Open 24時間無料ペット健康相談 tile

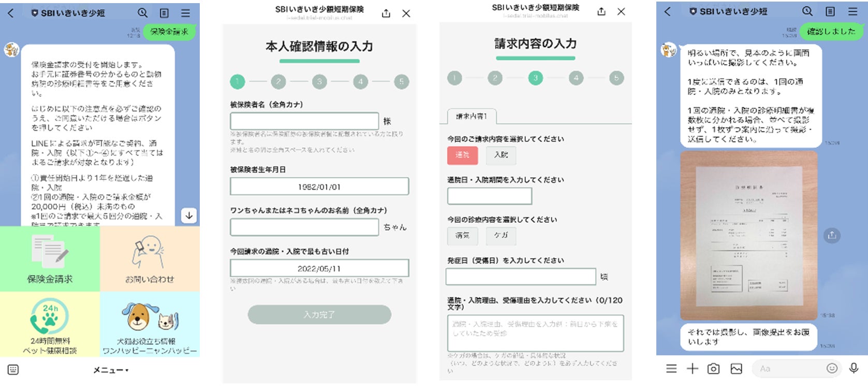click(50, 324)
